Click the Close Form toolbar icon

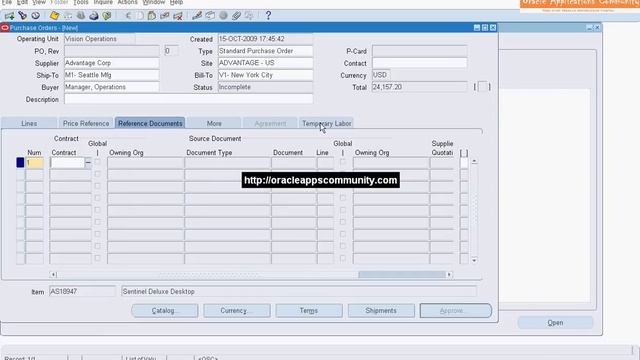pyautogui.click(x=107, y=16)
